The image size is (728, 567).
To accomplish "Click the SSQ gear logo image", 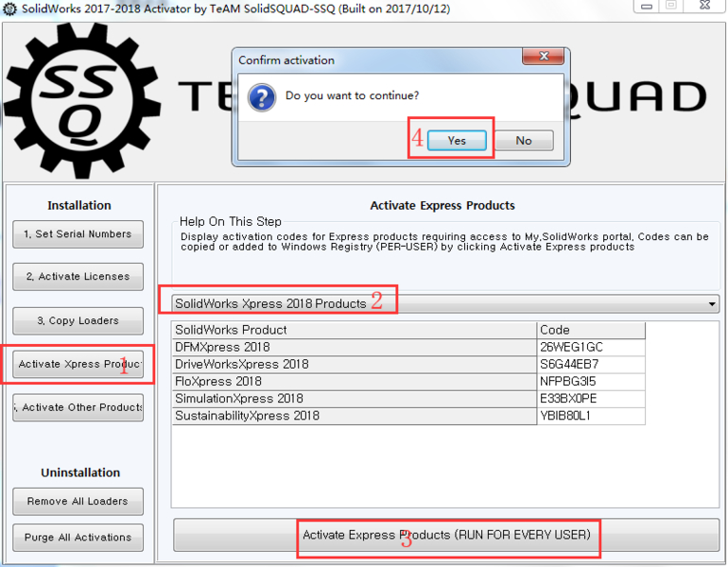I will coord(82,101).
